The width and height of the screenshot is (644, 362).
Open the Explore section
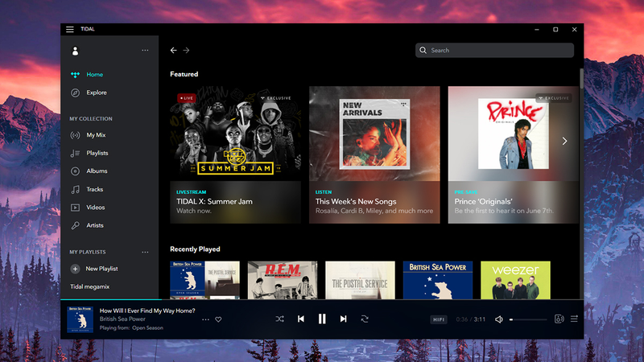[x=97, y=93]
